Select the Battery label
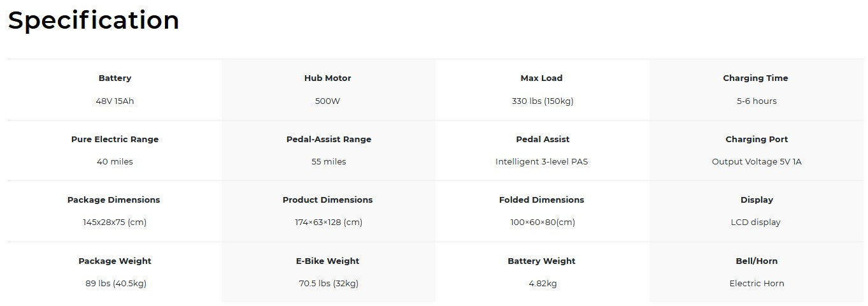The height and width of the screenshot is (306, 868). tap(115, 78)
